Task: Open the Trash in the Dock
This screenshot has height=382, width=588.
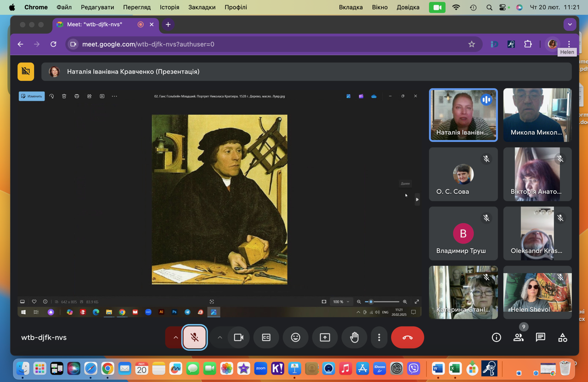Action: (565, 368)
